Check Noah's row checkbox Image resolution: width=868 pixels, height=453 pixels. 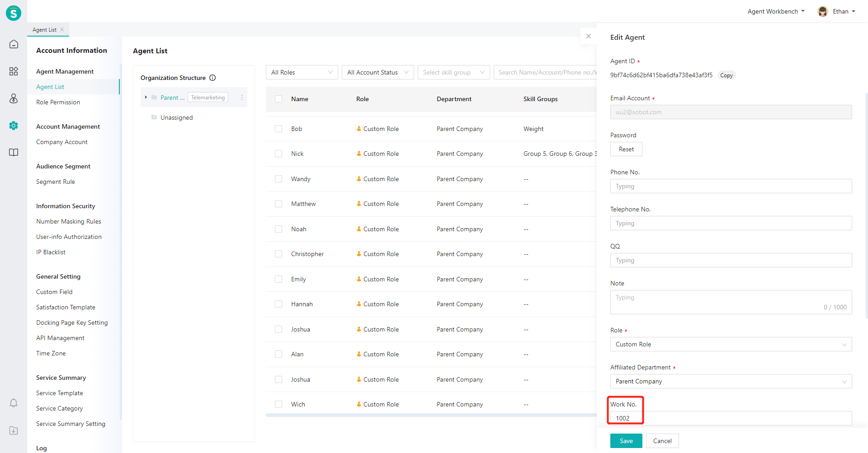[x=278, y=229]
